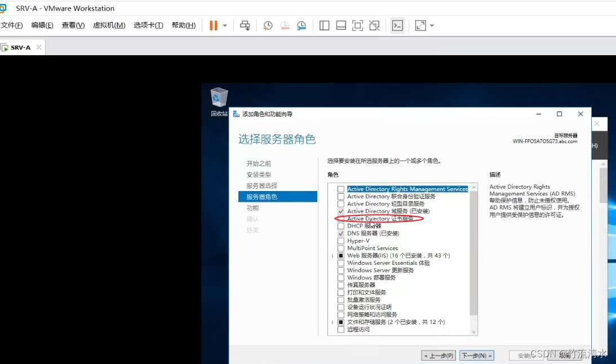Open the console view icon

pos(397,25)
